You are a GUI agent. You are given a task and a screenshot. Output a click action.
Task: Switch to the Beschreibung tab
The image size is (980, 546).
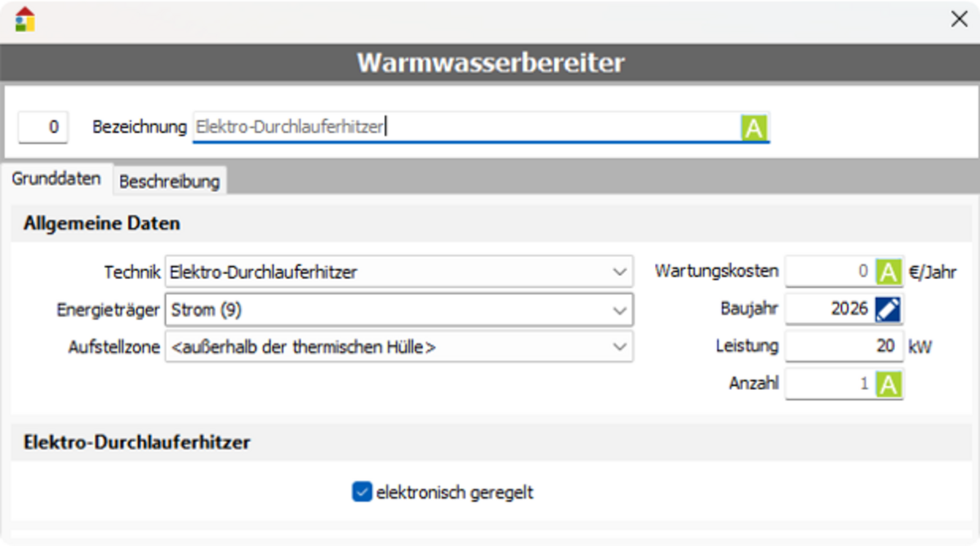point(169,181)
